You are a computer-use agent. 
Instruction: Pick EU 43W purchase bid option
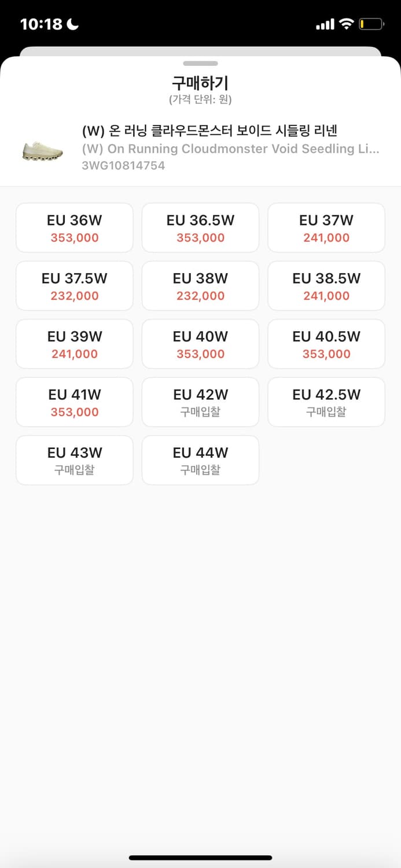[74, 460]
